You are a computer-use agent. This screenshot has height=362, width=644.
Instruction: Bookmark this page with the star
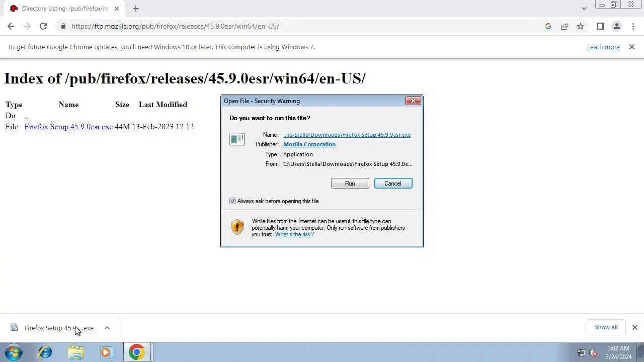point(581,26)
